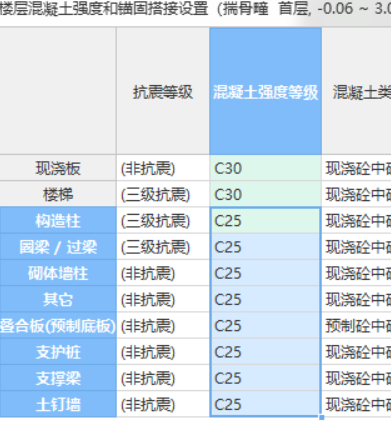The width and height of the screenshot is (391, 424).
Task: Select the 支撑梁 row header
Action: (58, 378)
